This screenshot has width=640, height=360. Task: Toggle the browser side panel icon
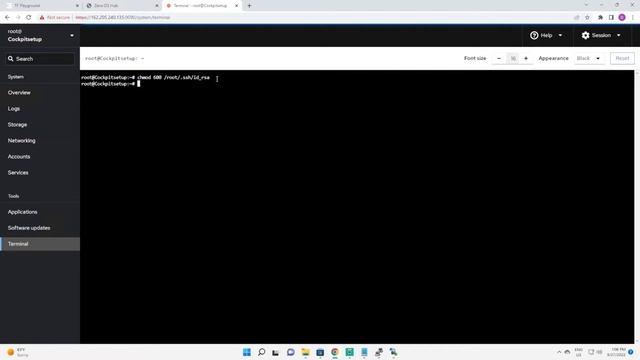click(611, 18)
